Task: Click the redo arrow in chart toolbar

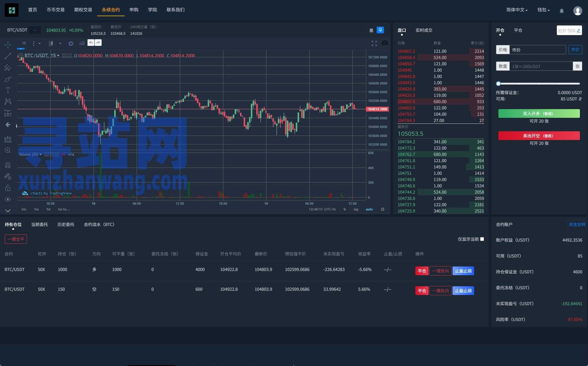Action: pyautogui.click(x=98, y=43)
